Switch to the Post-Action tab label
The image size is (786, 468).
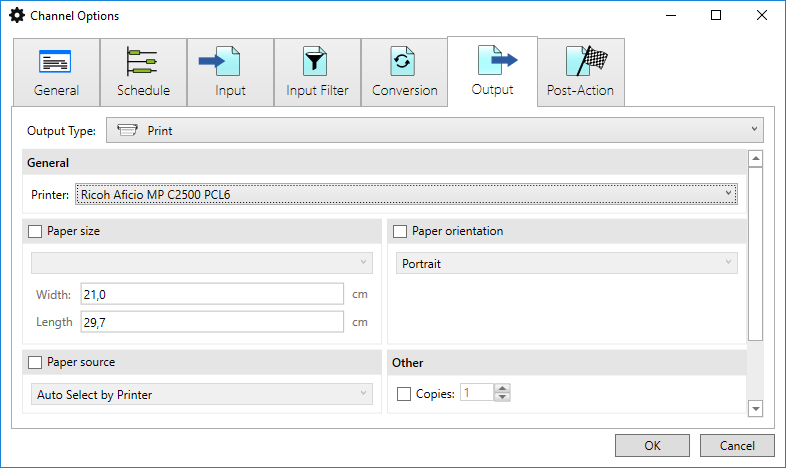tap(580, 90)
